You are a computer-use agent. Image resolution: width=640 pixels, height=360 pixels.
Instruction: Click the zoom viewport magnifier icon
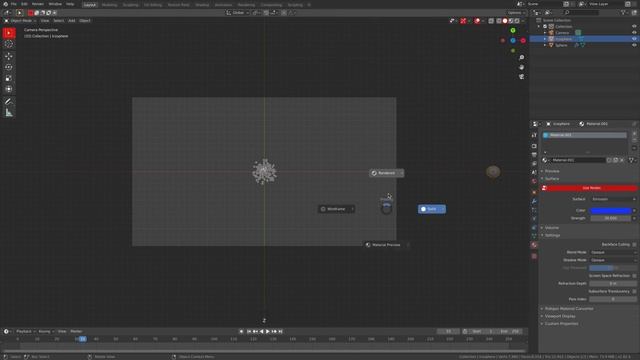(x=521, y=58)
